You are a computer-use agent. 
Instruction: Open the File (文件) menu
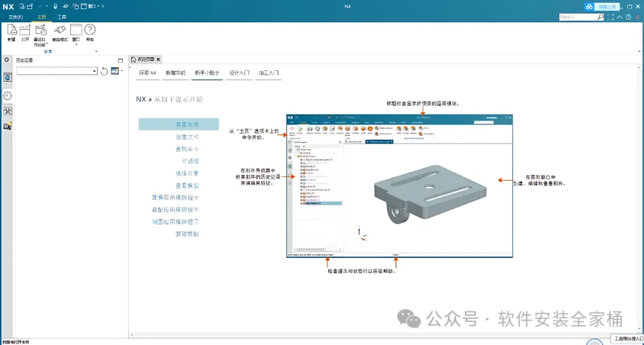[16, 17]
